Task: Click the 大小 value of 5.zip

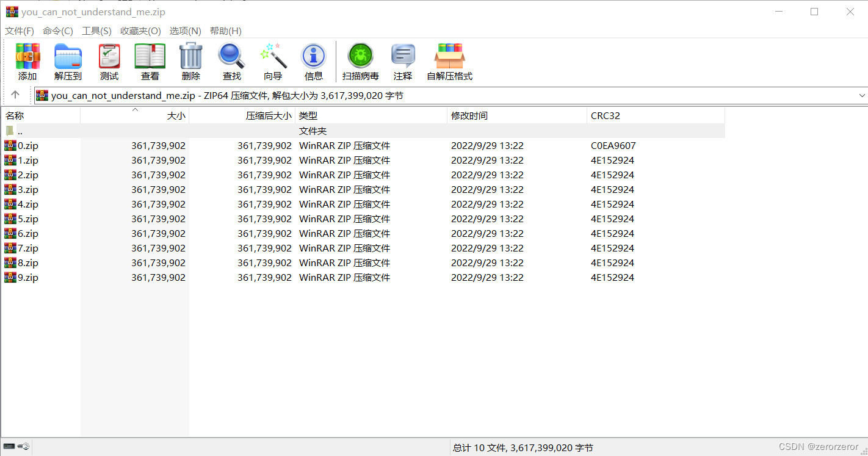Action: (158, 219)
